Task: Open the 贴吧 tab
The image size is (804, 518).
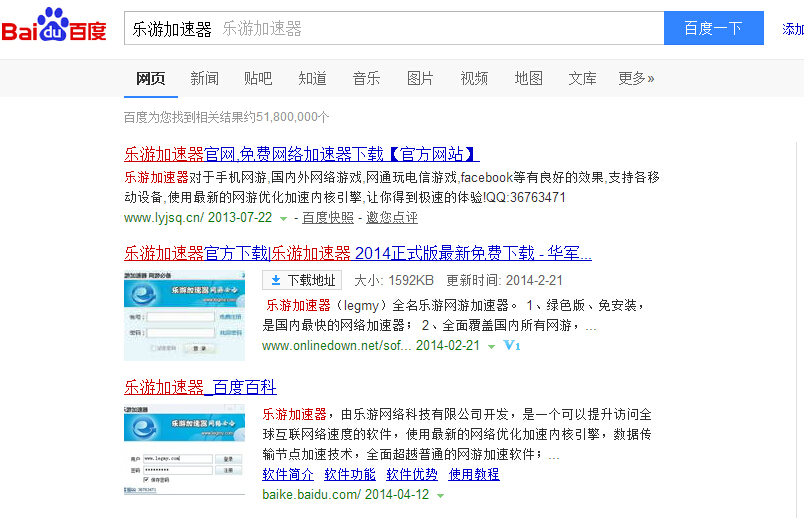Action: [258, 78]
